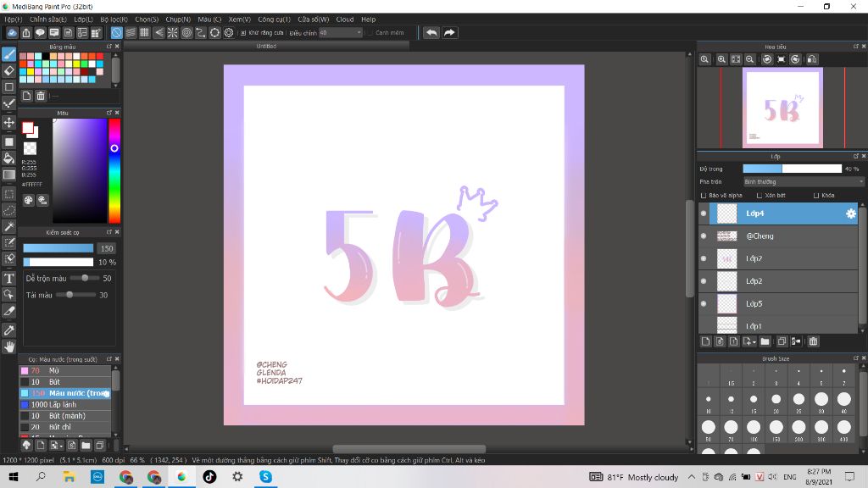
Task: Show hidden system tray icons chevron
Action: coord(692,476)
